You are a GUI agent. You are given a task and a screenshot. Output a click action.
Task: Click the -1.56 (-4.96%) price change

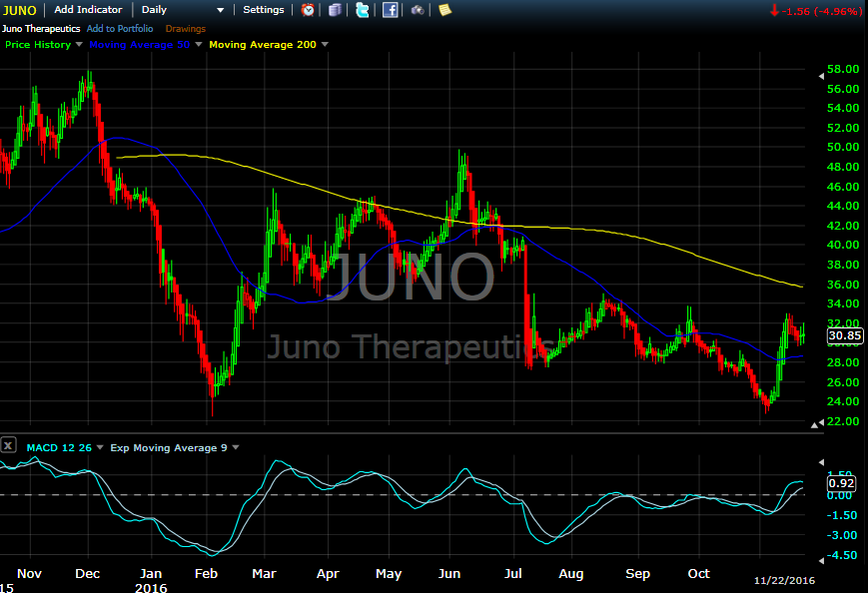pos(816,11)
